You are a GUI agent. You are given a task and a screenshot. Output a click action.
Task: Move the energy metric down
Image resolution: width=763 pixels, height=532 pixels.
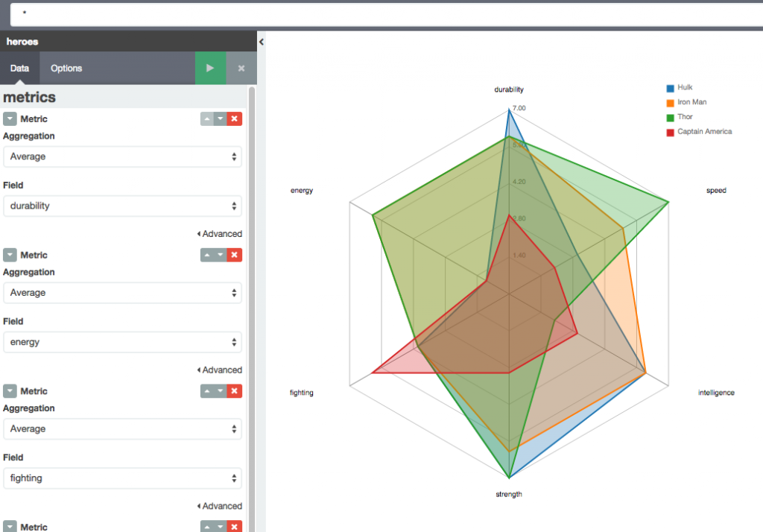[x=221, y=255]
